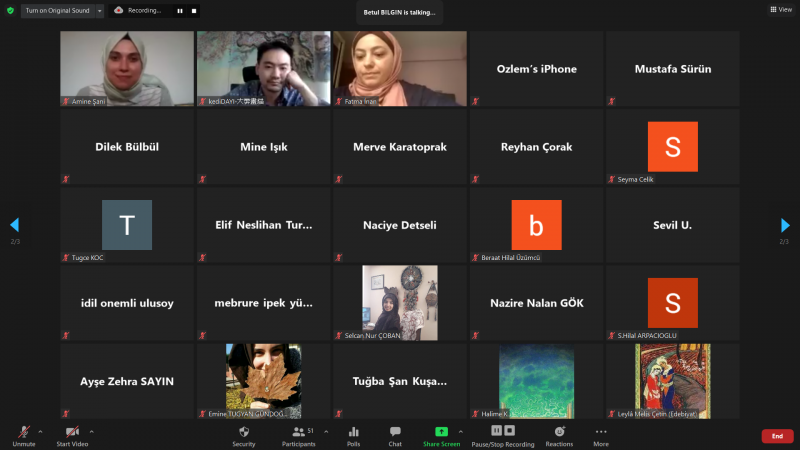Go to previous participants page

pyautogui.click(x=15, y=225)
